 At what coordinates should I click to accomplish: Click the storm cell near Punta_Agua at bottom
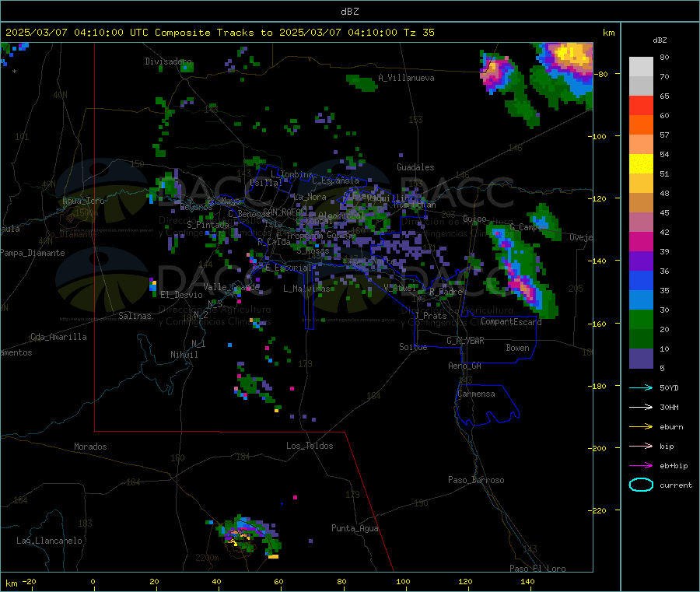pos(248,536)
